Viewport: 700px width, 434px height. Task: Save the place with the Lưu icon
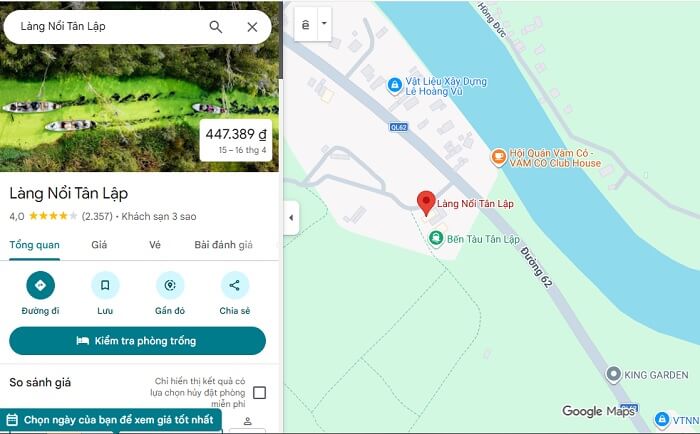105,285
